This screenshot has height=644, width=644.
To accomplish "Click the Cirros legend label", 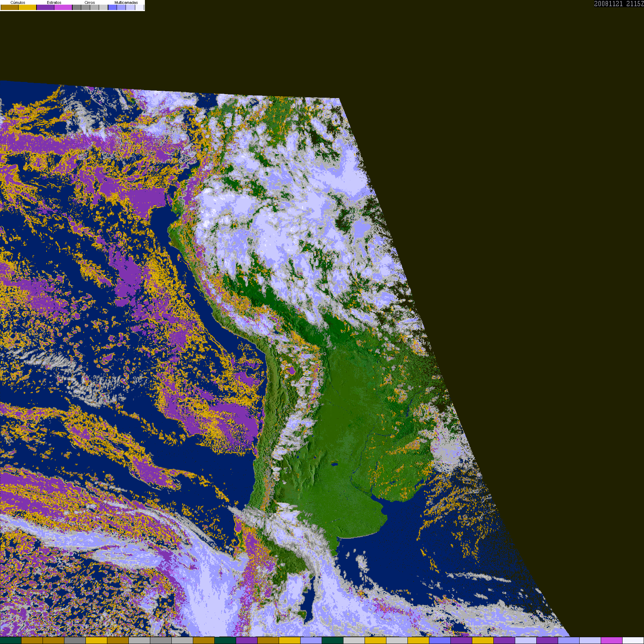I will click(90, 3).
